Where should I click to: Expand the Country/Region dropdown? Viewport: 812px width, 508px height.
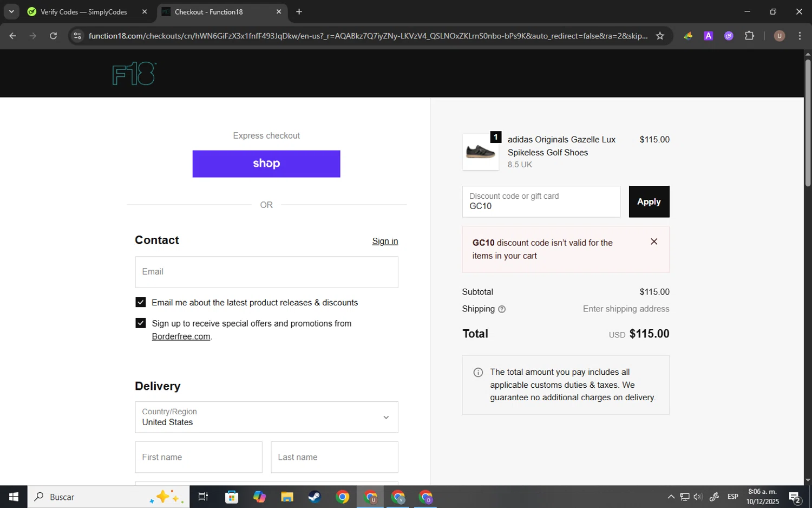tap(266, 417)
